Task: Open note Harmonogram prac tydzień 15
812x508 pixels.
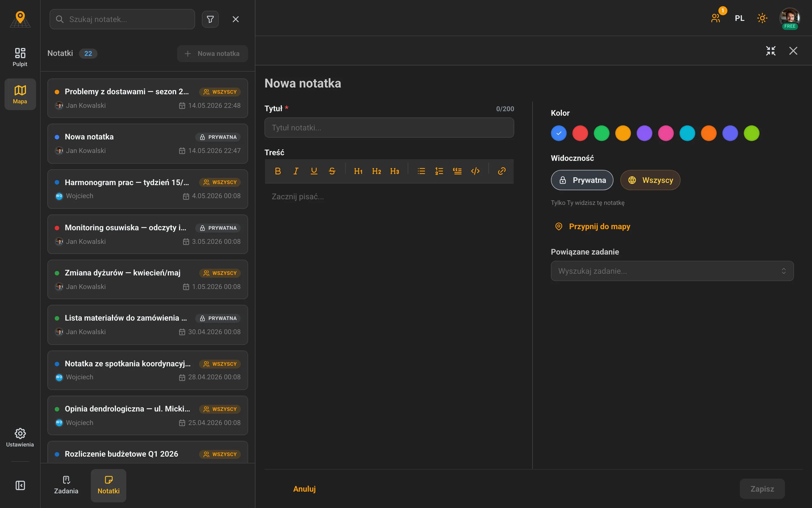Action: pos(148,189)
